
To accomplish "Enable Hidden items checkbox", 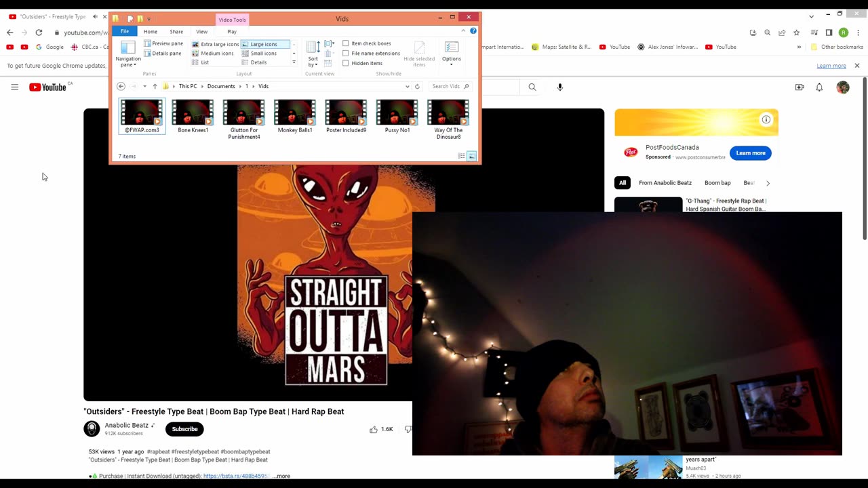I will coord(346,63).
